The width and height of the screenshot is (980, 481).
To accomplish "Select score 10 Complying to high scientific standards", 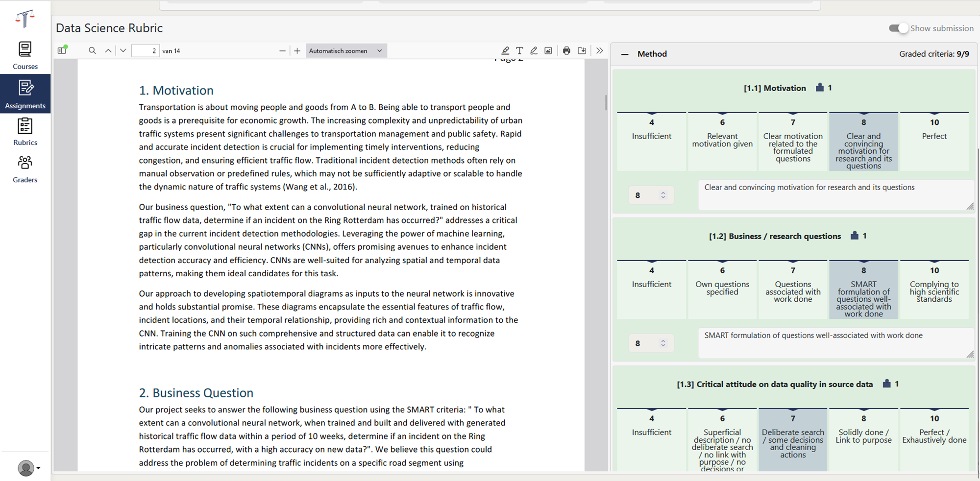I will [934, 289].
